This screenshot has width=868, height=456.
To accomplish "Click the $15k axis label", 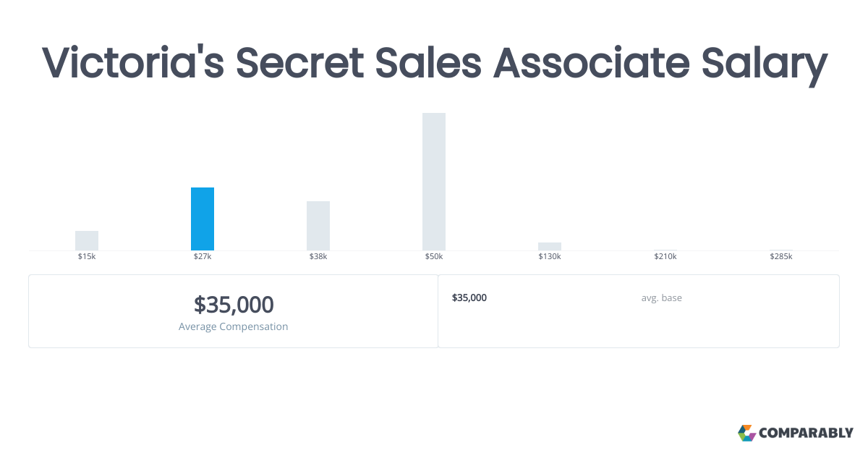I will click(87, 257).
